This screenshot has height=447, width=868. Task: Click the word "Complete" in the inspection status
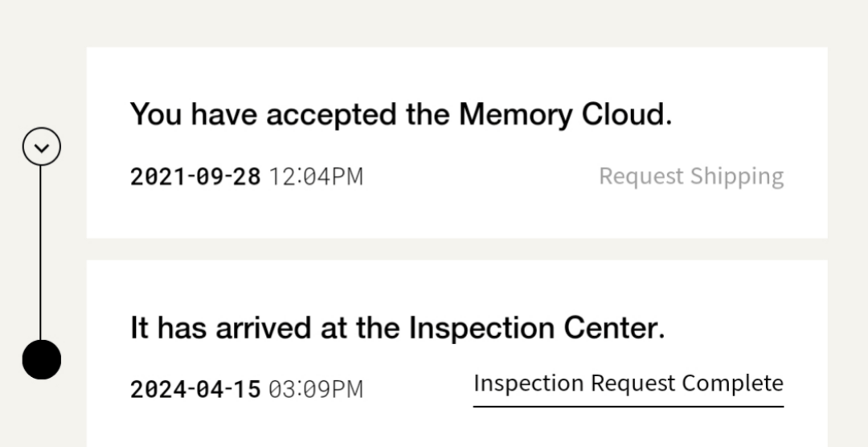732,383
